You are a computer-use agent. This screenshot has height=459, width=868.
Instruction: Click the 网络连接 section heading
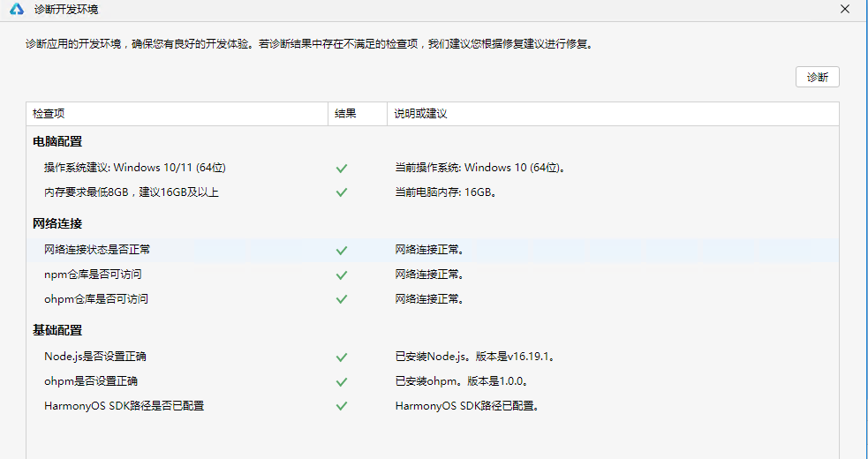tap(57, 223)
